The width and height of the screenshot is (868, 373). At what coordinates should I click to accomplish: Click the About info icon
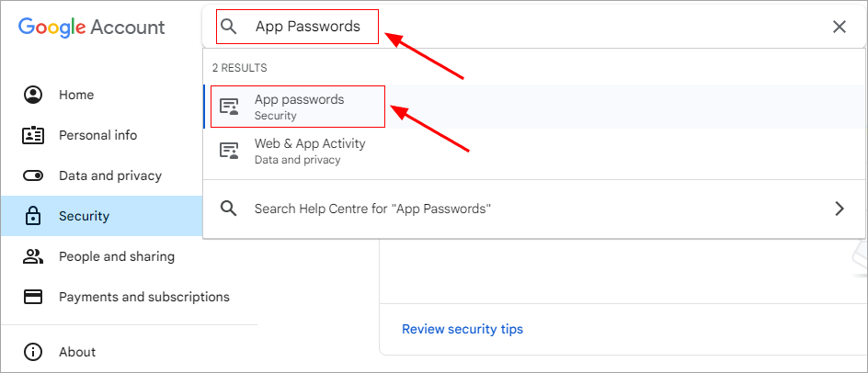pyautogui.click(x=33, y=352)
